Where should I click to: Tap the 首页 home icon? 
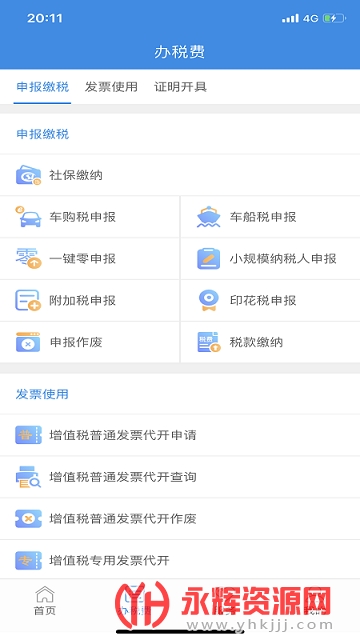click(x=44, y=594)
